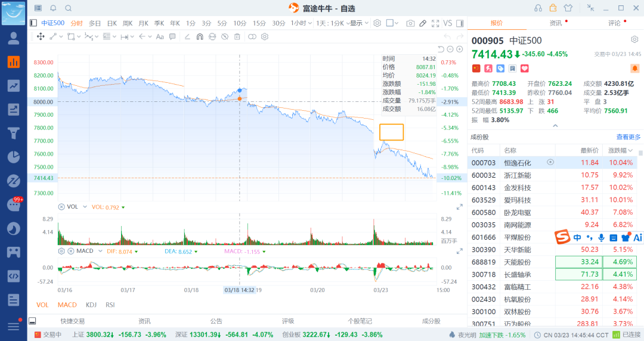Open the 快捷交易 bottom tab
The height and width of the screenshot is (341, 644).
click(72, 321)
